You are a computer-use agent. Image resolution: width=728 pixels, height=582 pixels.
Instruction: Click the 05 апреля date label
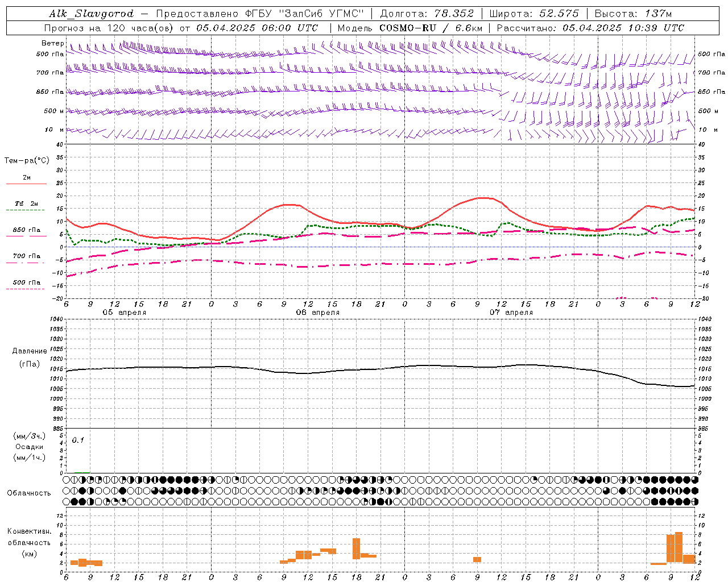[x=124, y=313]
